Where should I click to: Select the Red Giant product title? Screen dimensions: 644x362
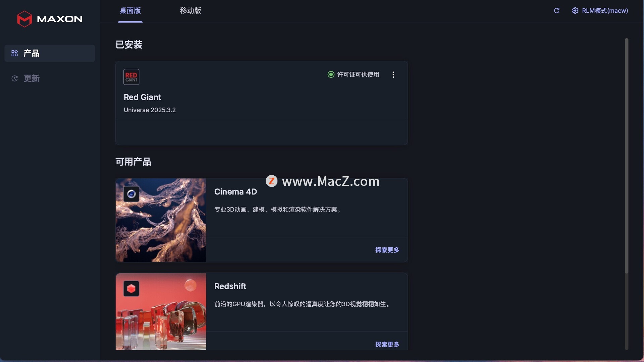pos(142,97)
